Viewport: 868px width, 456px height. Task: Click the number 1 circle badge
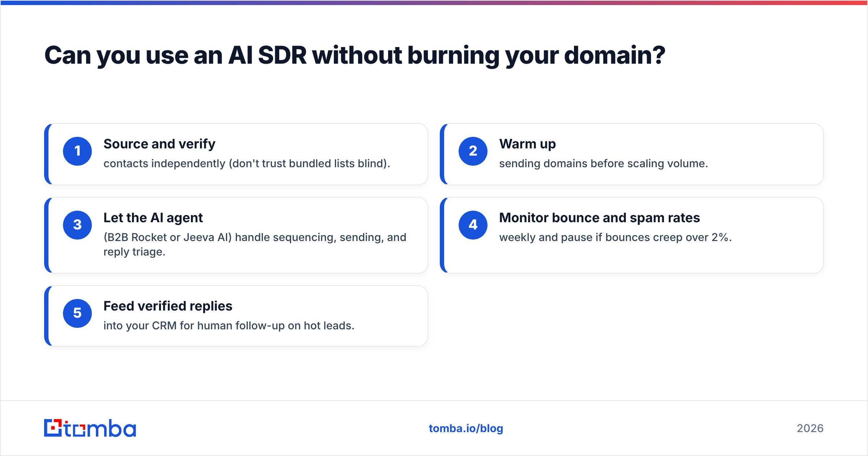point(77,151)
